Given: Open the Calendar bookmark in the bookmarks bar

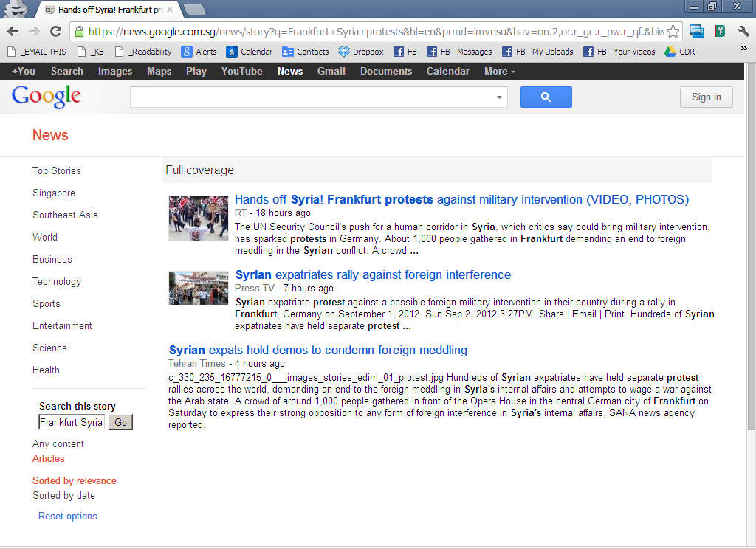Looking at the screenshot, I should (250, 52).
